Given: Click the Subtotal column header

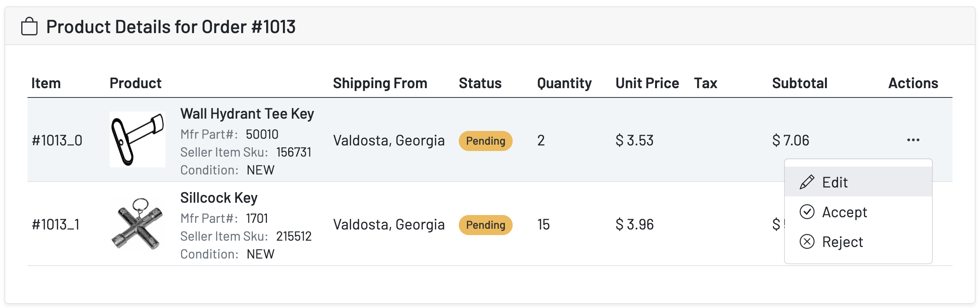Looking at the screenshot, I should point(800,83).
